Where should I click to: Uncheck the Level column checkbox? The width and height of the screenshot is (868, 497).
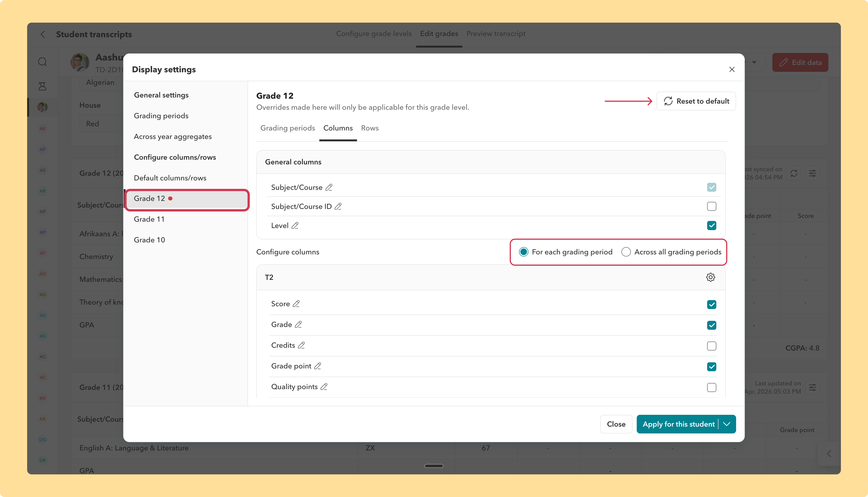click(712, 226)
